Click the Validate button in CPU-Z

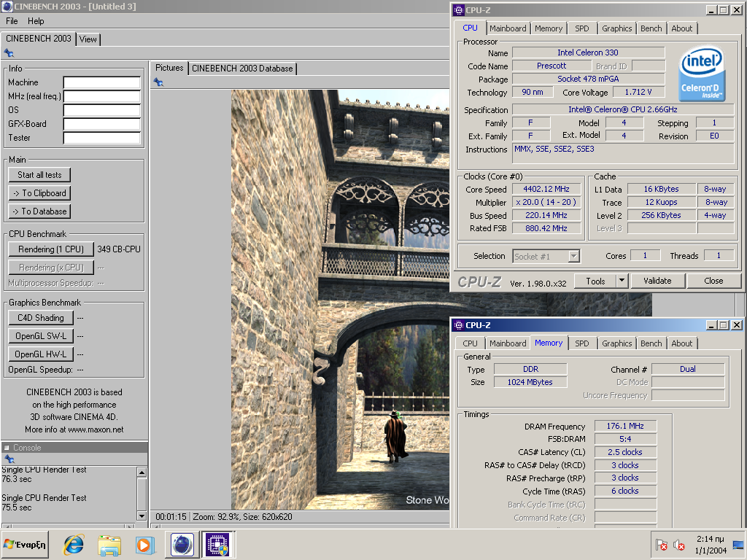pos(657,281)
